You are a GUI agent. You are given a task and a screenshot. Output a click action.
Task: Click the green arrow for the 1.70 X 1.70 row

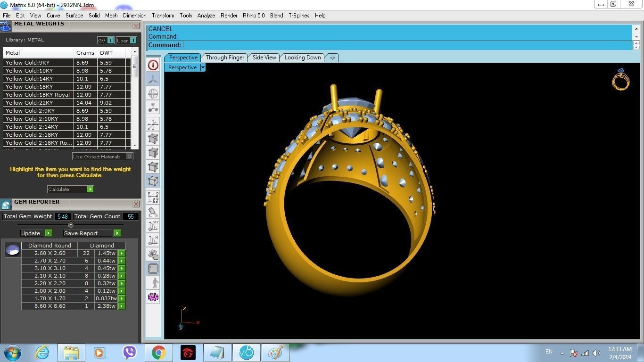tap(122, 298)
